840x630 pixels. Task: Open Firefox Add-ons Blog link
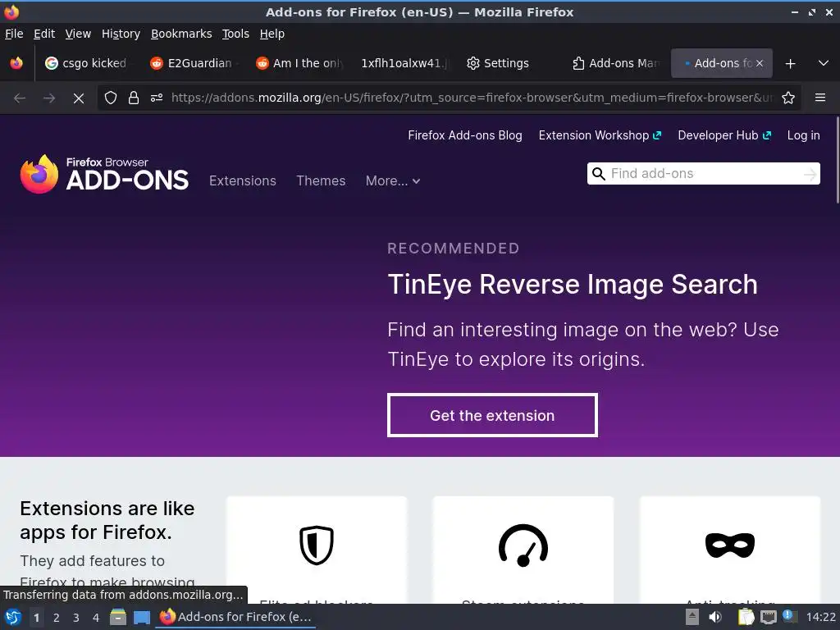[x=465, y=135]
